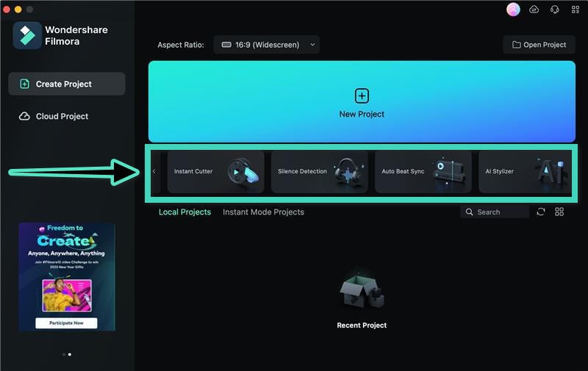Switch to Local Projects tab

pyautogui.click(x=185, y=212)
